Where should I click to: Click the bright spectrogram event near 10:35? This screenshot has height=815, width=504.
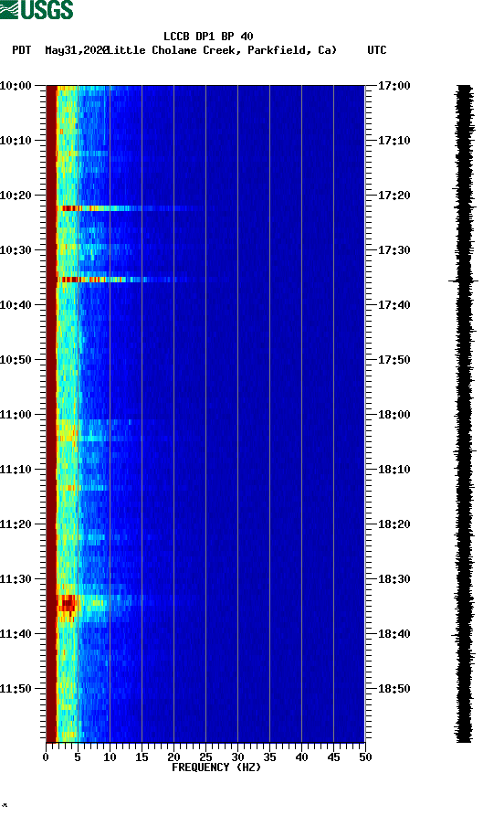click(x=122, y=280)
